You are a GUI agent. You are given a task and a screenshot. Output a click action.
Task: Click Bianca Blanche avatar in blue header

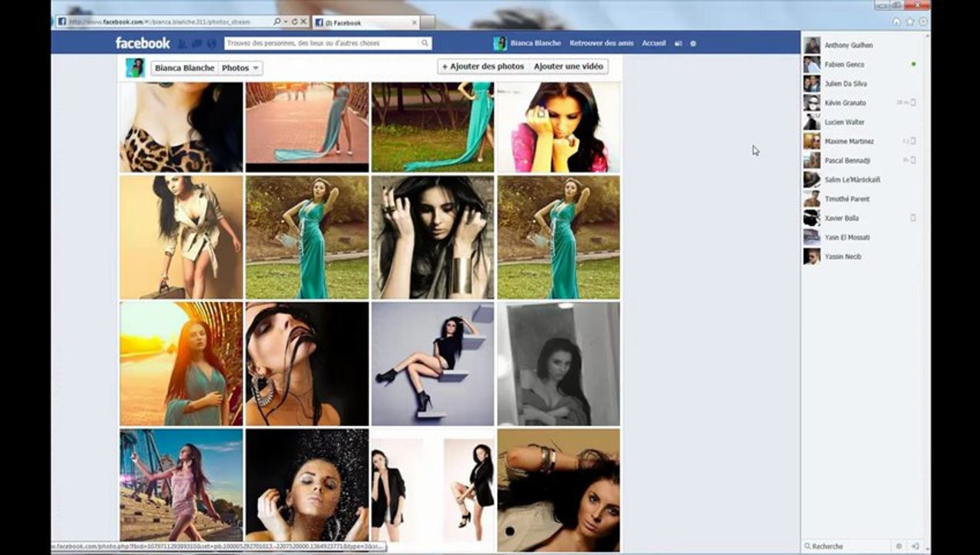[500, 43]
